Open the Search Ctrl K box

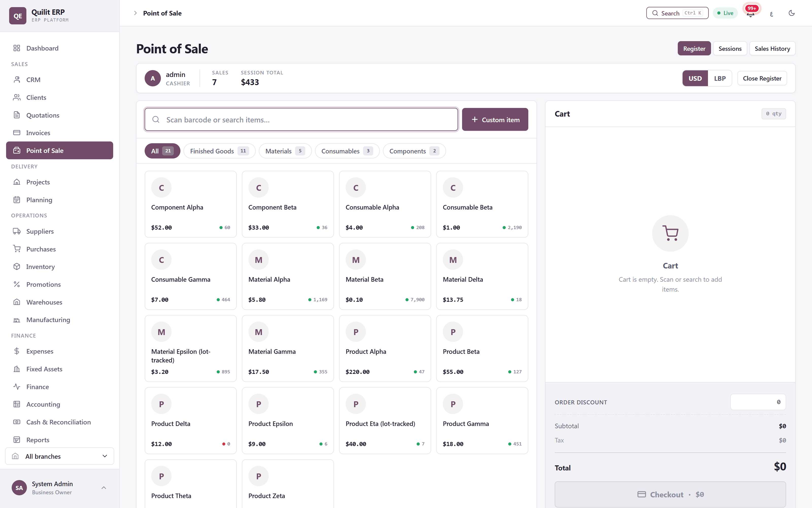(677, 13)
